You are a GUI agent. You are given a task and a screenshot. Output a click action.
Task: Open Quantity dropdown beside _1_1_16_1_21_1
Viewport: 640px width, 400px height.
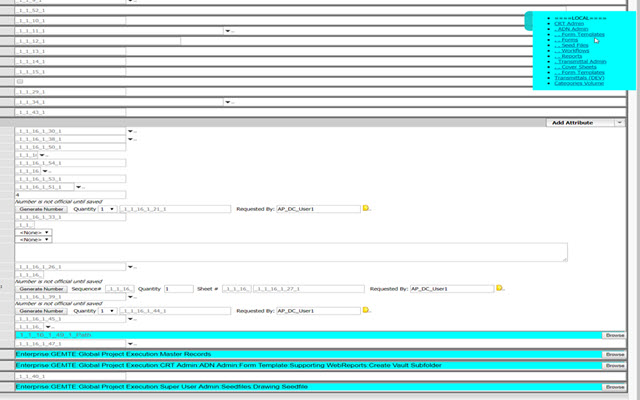[107, 209]
